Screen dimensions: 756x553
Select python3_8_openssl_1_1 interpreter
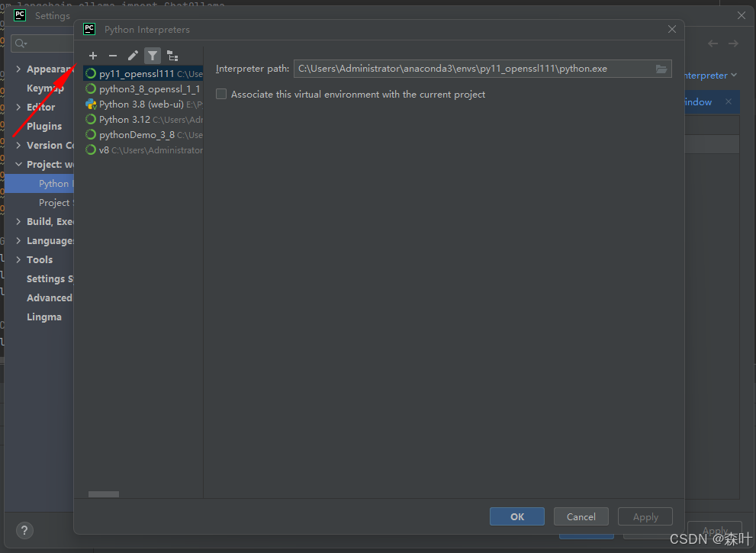[x=143, y=89]
